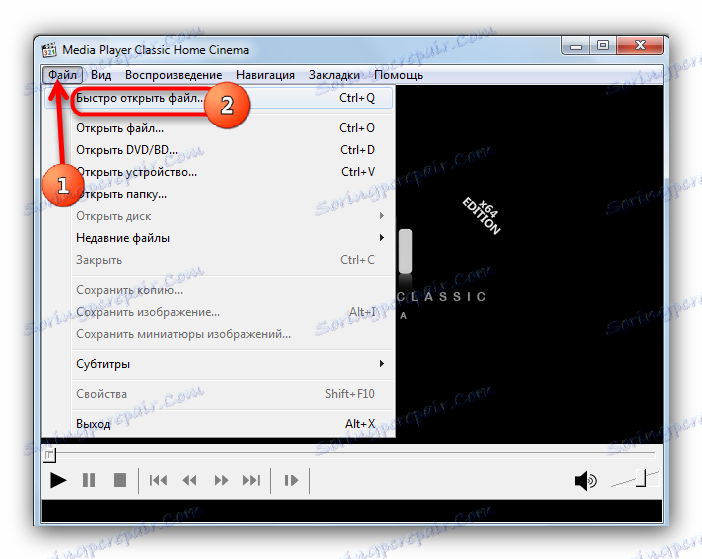The image size is (702, 559).
Task: Choose Открыть файл... entry
Action: point(218,128)
